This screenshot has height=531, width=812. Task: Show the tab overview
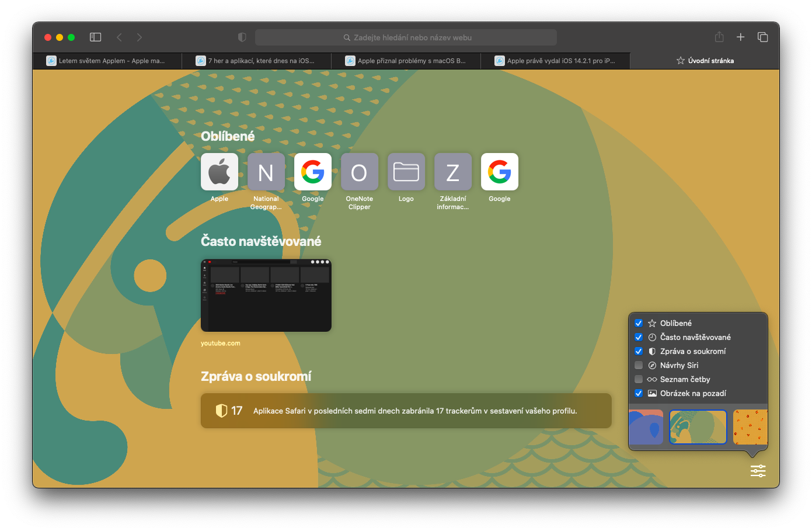(762, 37)
